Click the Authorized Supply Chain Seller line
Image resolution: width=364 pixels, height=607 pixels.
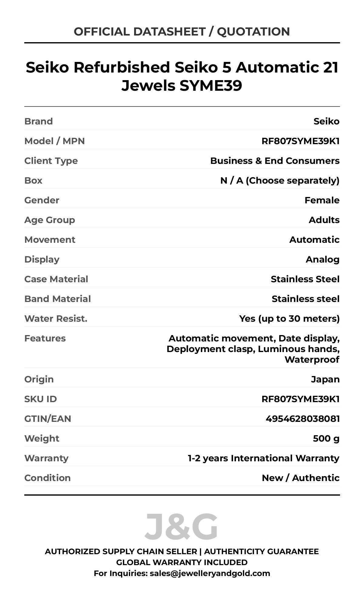click(182, 551)
